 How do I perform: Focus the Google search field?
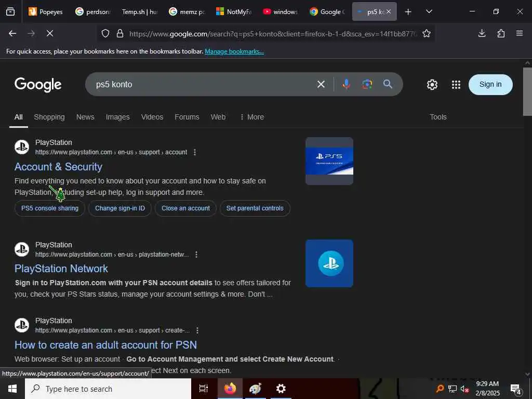pos(204,84)
